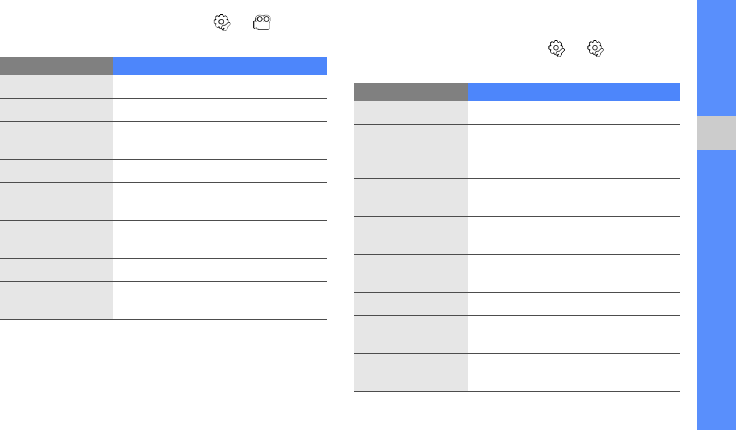Screen dimensions: 736x430
Task: Select the last gray row cell in the right table
Action: (x=410, y=372)
